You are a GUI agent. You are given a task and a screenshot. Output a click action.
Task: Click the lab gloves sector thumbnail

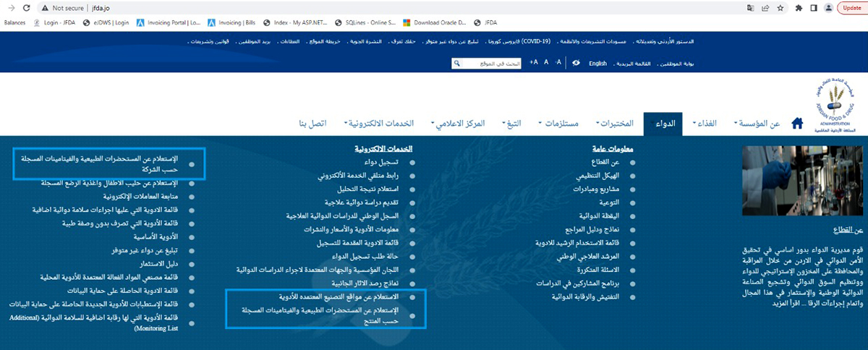(804, 180)
